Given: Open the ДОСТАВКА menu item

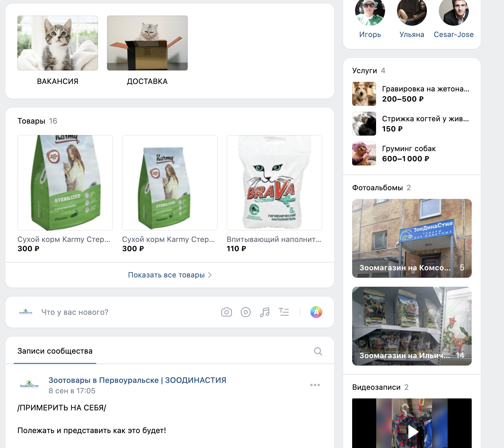Looking at the screenshot, I should 147,50.
